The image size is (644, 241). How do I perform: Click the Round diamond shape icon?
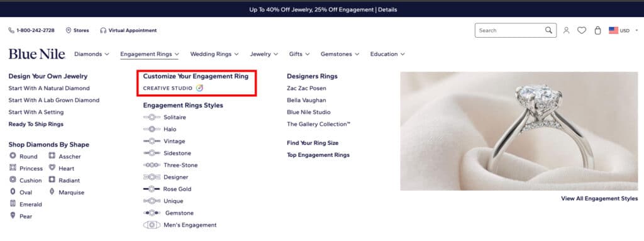(x=13, y=156)
